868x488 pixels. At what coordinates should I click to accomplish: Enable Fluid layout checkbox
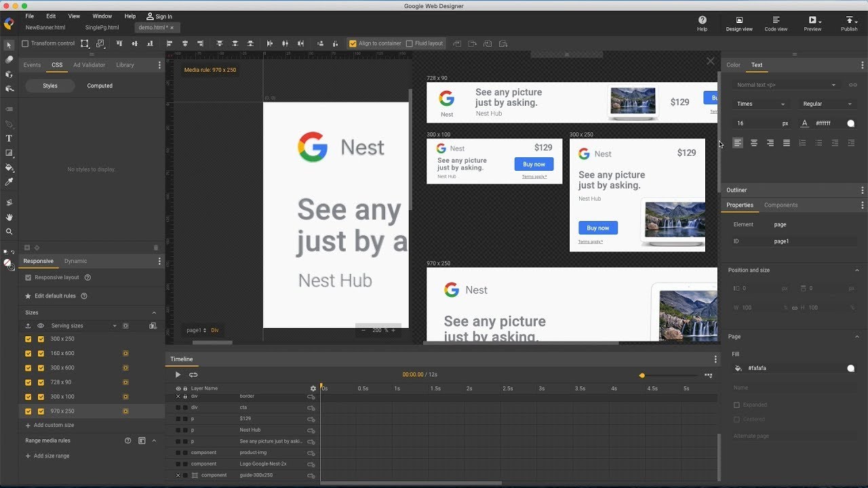[409, 43]
